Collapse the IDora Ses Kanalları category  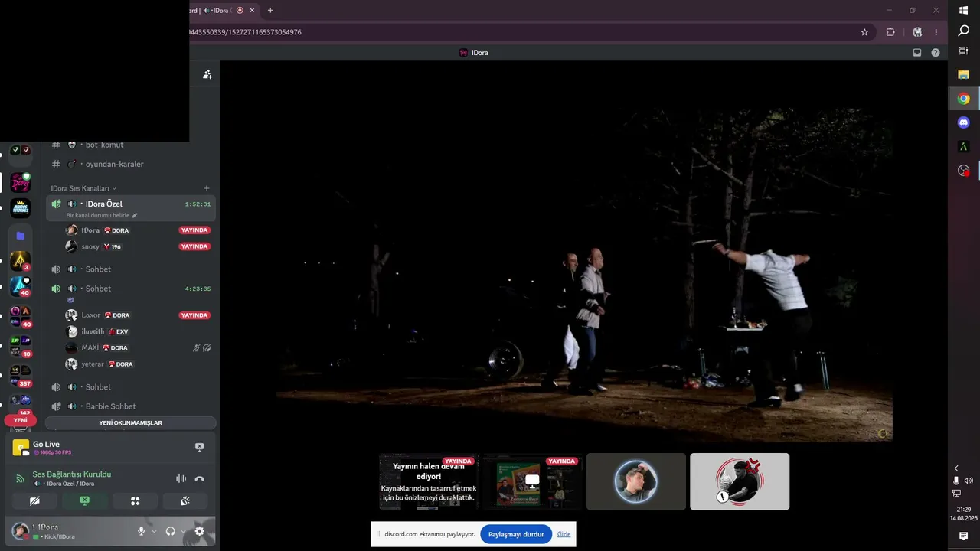pyautogui.click(x=83, y=188)
